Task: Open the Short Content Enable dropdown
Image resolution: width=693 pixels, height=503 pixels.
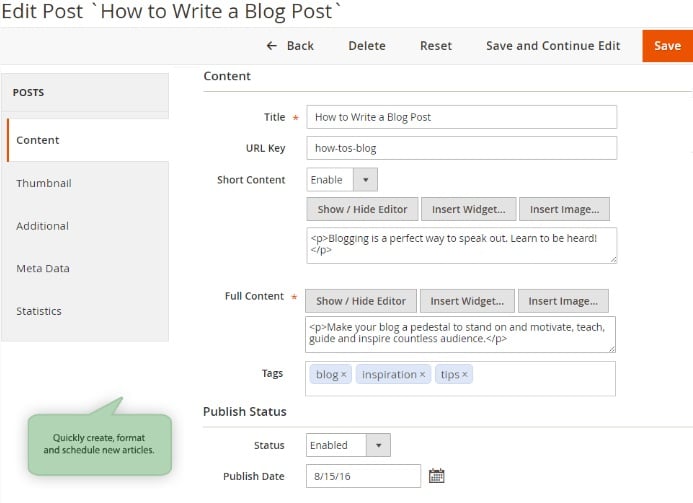Action: (x=342, y=179)
